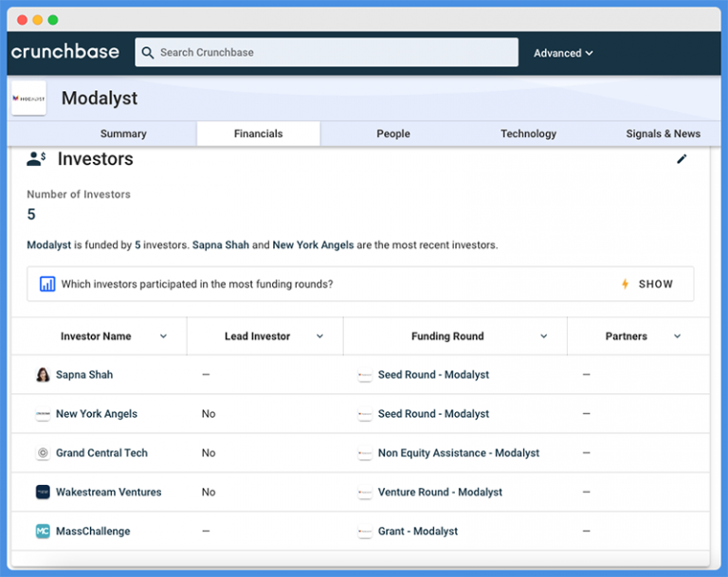
Task: Click the bold 5 in summary sentence
Action: click(x=137, y=244)
